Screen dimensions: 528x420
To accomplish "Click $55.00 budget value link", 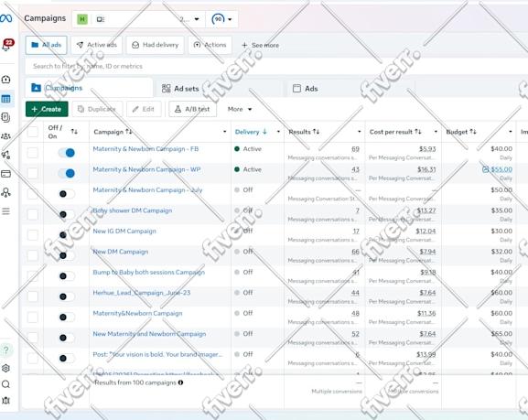I will point(501,169).
